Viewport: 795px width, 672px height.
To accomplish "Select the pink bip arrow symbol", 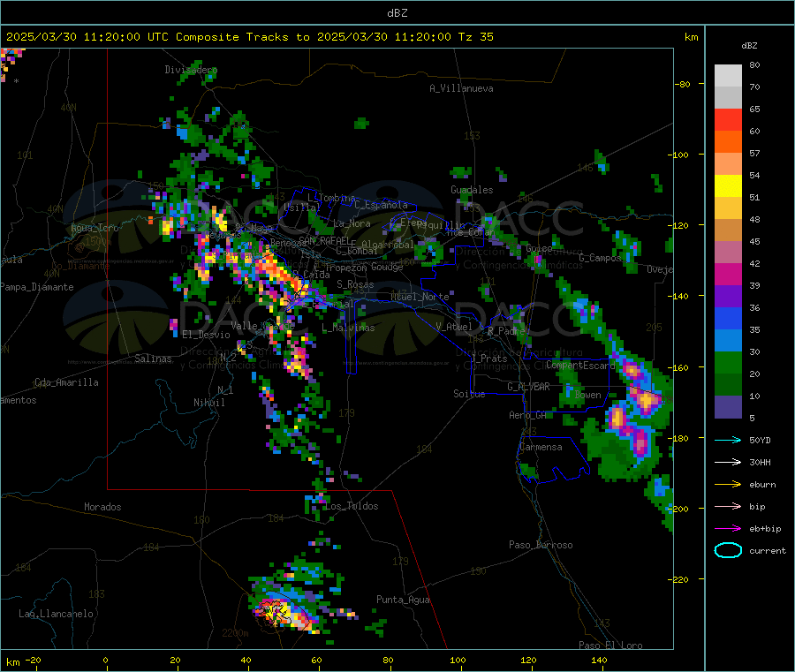I will (x=728, y=506).
